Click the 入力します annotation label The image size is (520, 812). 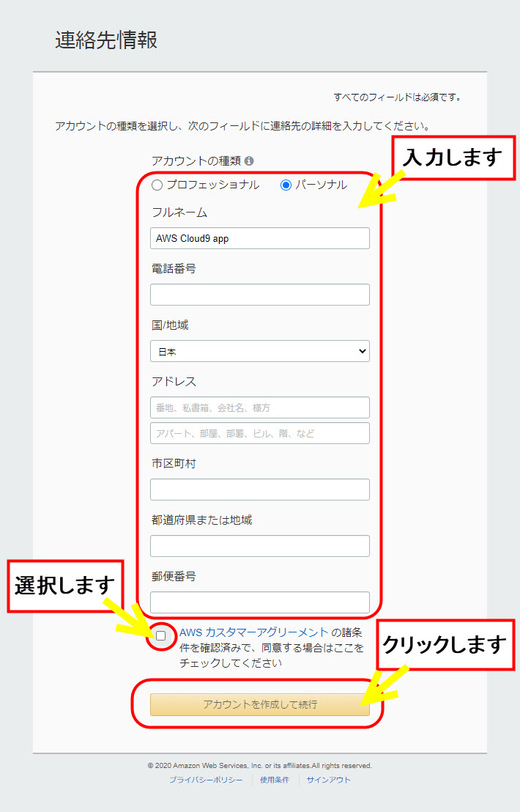tap(454, 158)
